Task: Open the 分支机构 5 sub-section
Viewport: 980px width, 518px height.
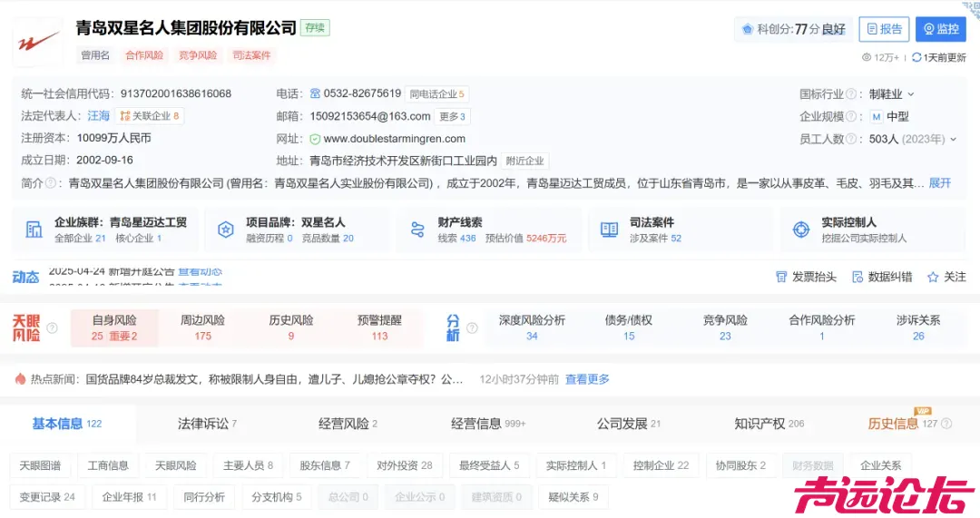Action: [x=276, y=497]
